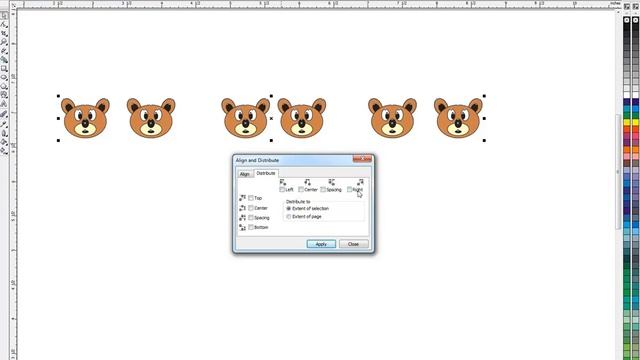Select the Eyedropper tool
This screenshot has height=360, width=640.
coord(4,124)
